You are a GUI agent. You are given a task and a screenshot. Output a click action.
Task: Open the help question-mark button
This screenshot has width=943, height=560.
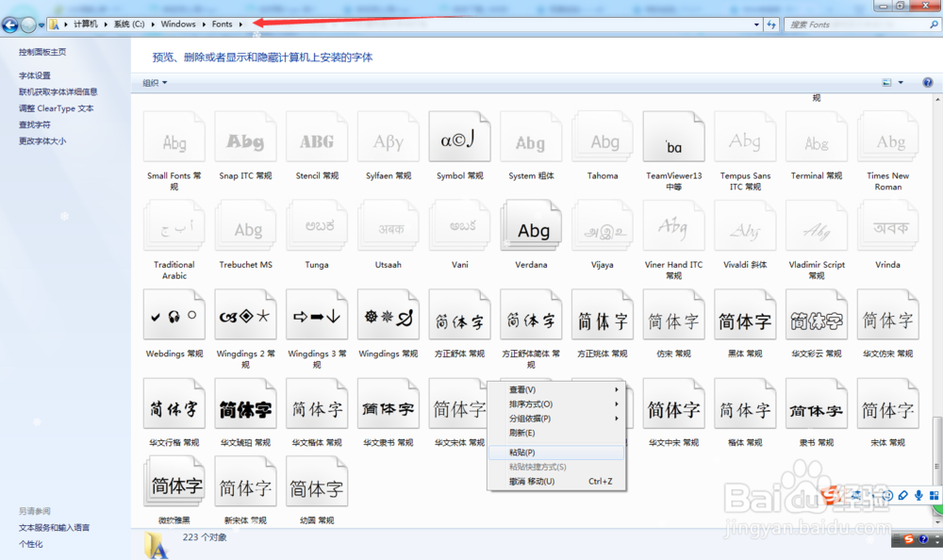coord(927,82)
